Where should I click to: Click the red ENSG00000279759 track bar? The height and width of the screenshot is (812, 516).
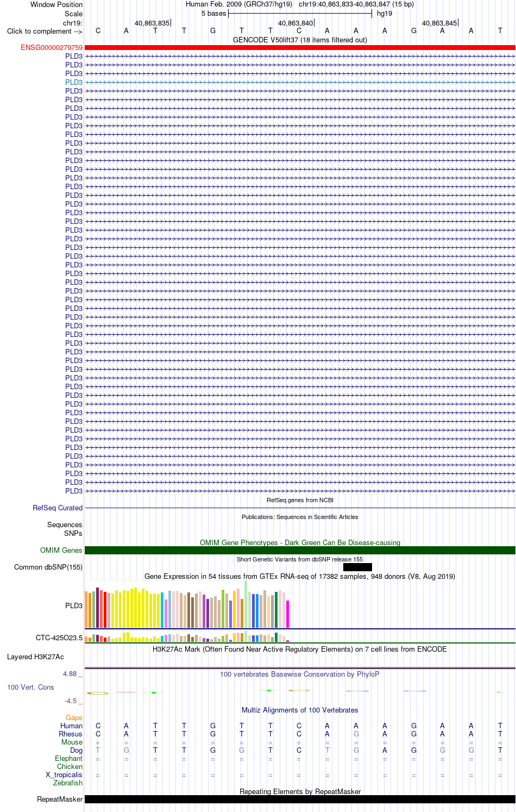pos(300,48)
